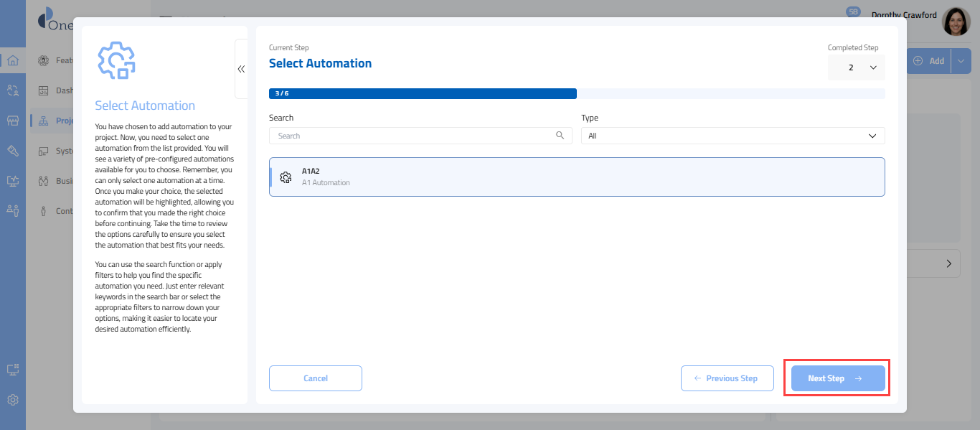Click the users icon in left rail

click(x=12, y=90)
